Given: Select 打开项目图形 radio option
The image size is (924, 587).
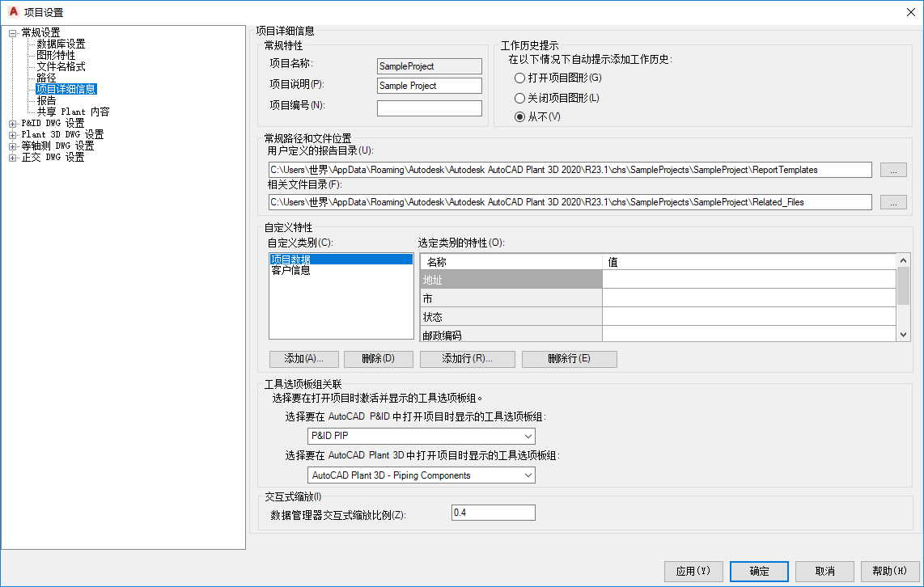Looking at the screenshot, I should click(x=558, y=78).
